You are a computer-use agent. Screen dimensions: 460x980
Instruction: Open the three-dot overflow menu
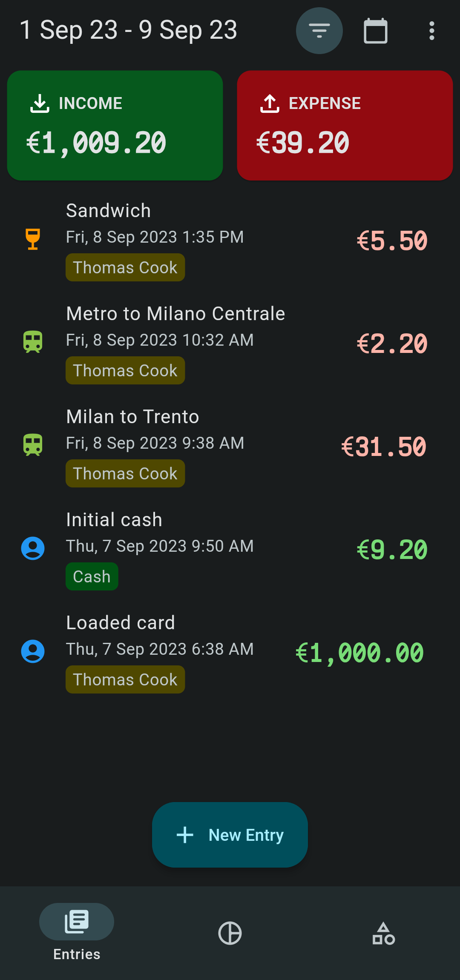pyautogui.click(x=431, y=31)
